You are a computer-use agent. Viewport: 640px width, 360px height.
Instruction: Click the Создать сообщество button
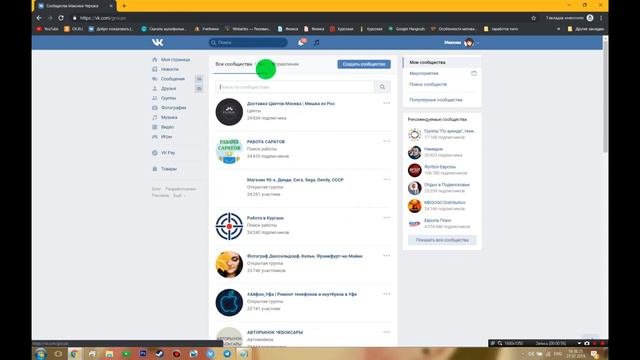pyautogui.click(x=364, y=64)
